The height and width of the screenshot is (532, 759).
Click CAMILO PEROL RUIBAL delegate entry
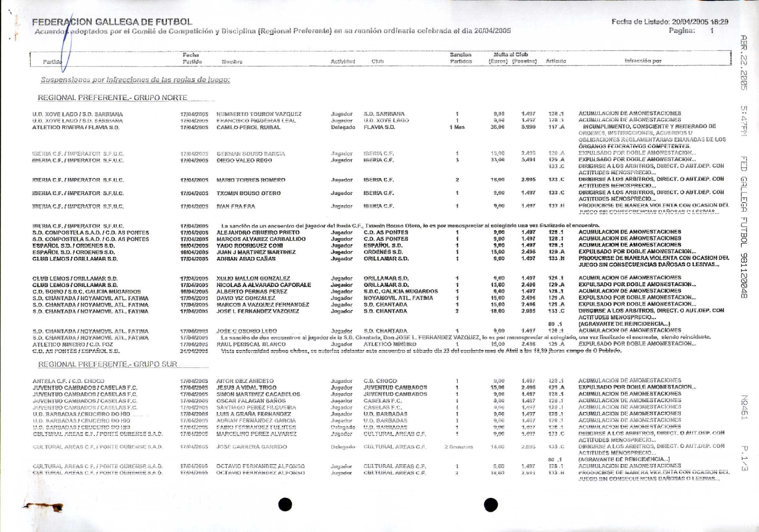(248, 127)
